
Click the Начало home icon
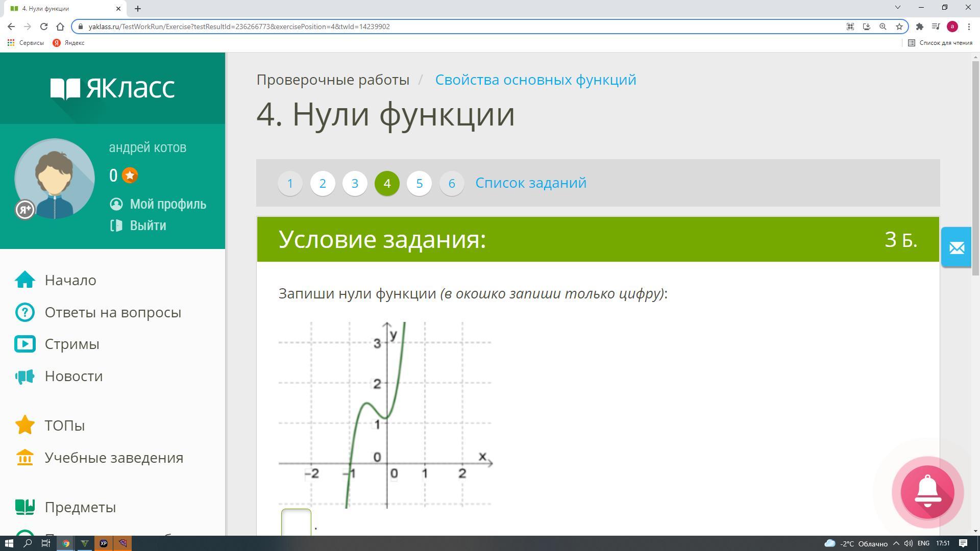(24, 280)
